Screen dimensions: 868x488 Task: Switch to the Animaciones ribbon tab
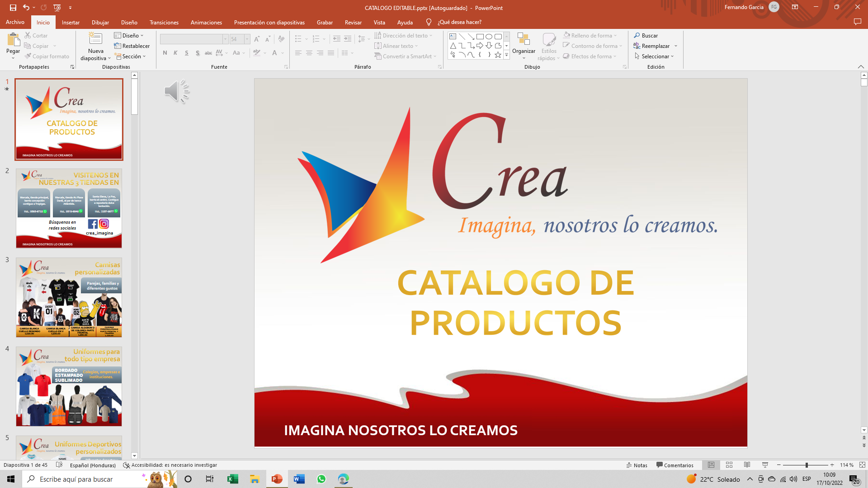tap(206, 22)
